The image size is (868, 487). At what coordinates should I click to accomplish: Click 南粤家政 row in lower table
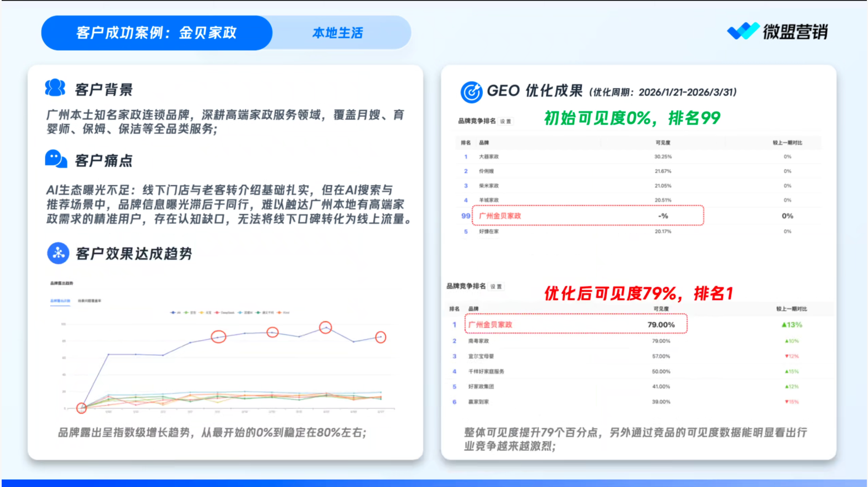(x=641, y=341)
